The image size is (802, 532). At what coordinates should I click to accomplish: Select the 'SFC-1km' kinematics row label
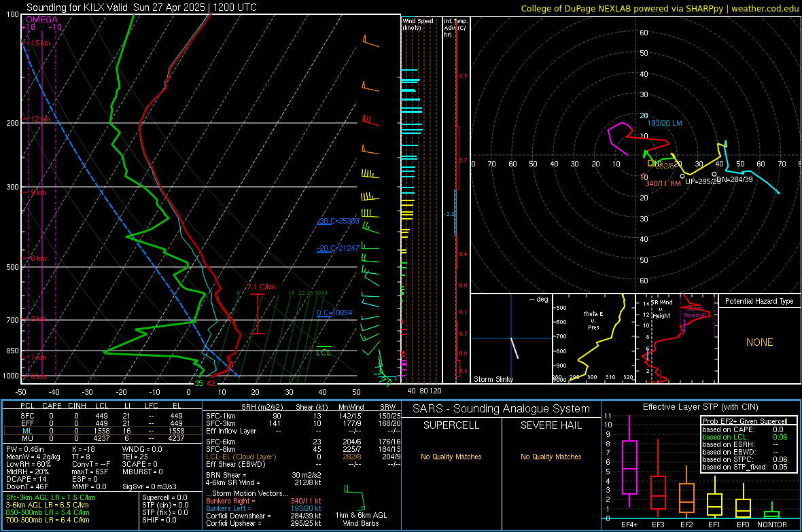[x=221, y=416]
